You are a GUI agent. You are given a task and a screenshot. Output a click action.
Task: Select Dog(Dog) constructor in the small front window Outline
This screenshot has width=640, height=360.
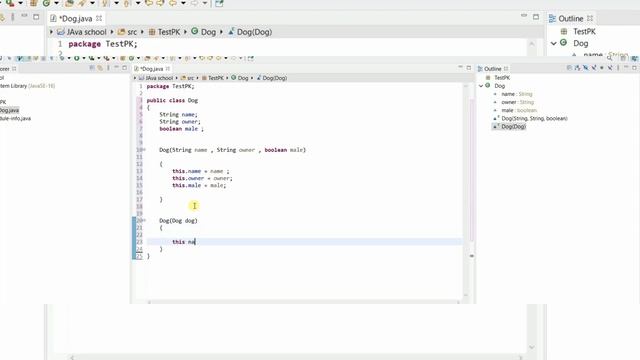point(513,127)
